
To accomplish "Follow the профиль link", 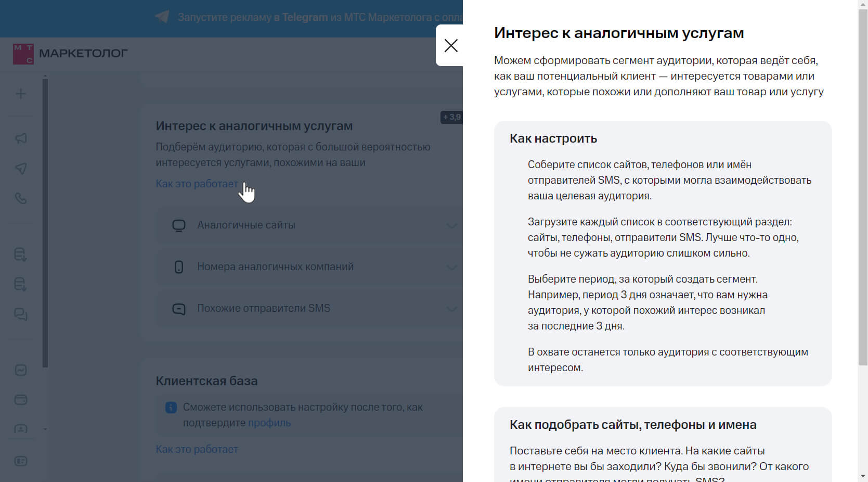I will coord(269,423).
